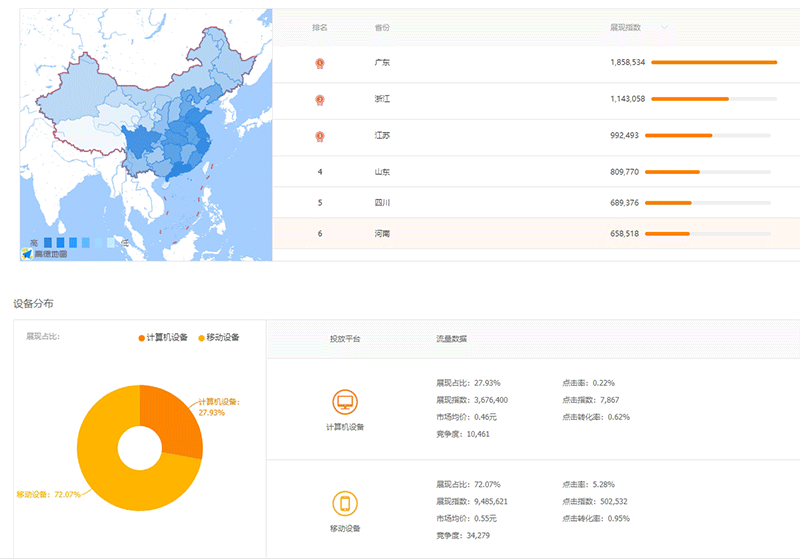Sort by the 展现指数 column header
The width and height of the screenshot is (800, 559).
[626, 28]
